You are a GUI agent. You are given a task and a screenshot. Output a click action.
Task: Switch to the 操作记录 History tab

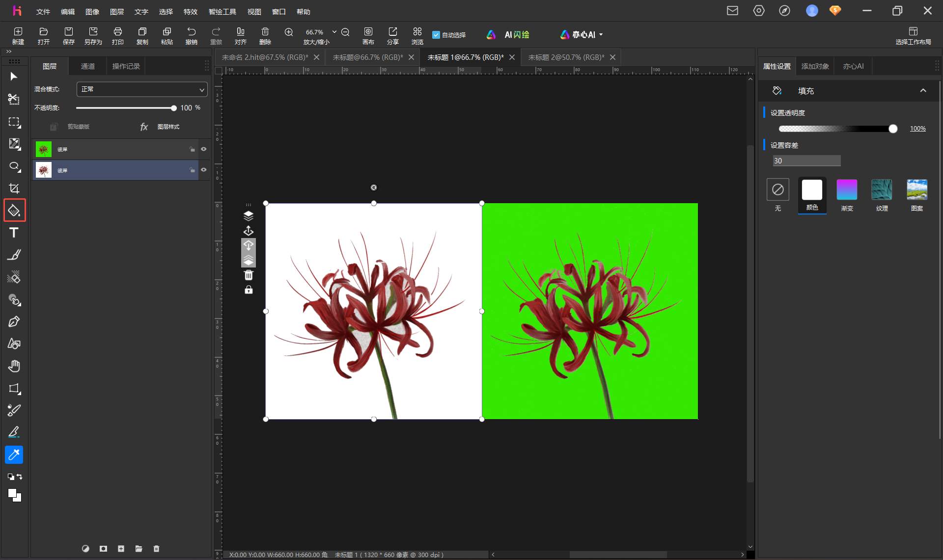tap(126, 66)
